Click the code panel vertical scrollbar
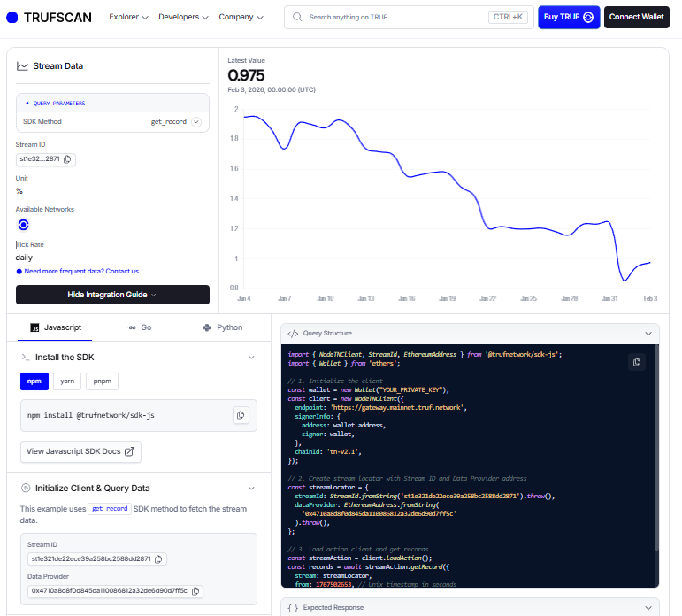The image size is (682, 616). pyautogui.click(x=656, y=448)
